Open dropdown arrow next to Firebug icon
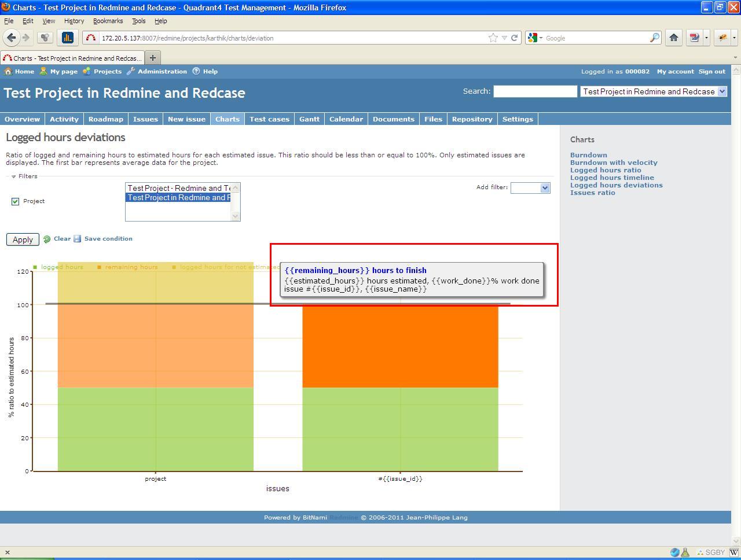The height and width of the screenshot is (560, 741). [x=734, y=38]
